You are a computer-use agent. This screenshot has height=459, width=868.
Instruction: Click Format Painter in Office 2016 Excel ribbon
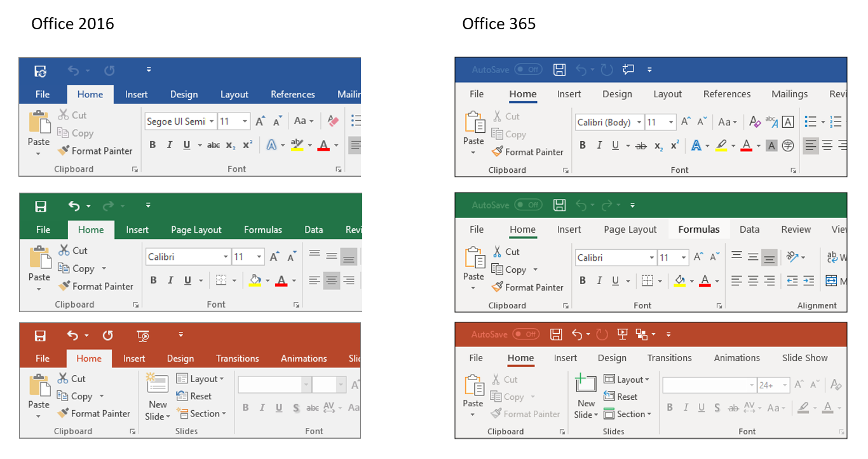point(96,287)
